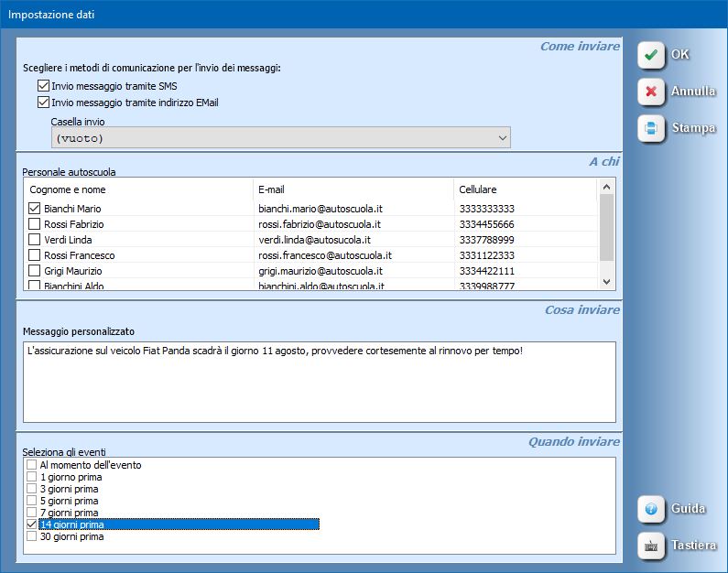Check Al momento dell'evento option
The height and width of the screenshot is (573, 728).
point(32,465)
